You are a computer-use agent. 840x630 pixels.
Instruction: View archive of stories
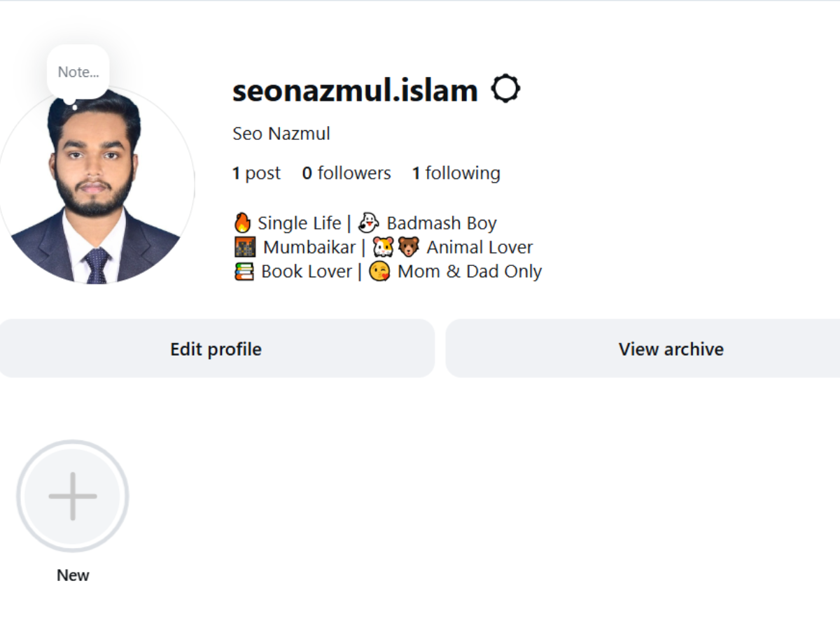[671, 349]
